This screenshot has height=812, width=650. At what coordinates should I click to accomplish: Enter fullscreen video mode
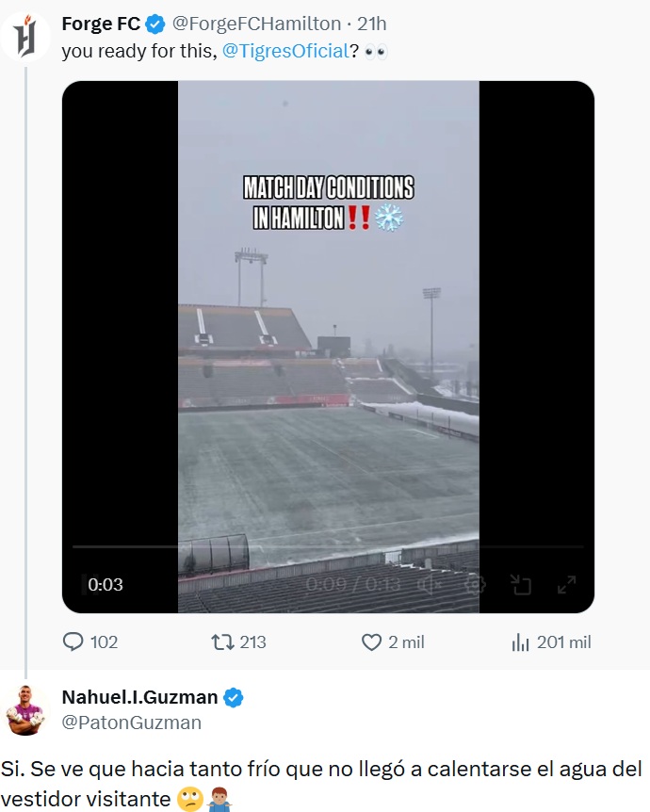point(566,584)
